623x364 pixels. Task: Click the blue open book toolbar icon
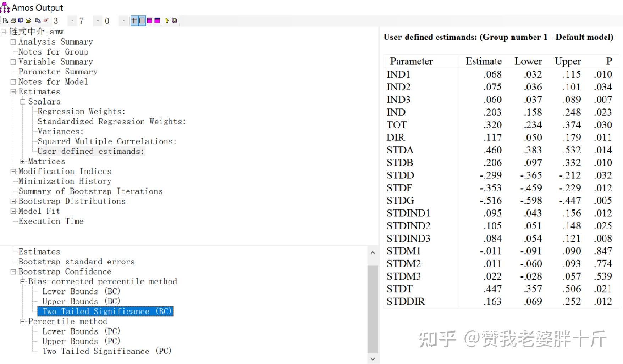point(21,21)
